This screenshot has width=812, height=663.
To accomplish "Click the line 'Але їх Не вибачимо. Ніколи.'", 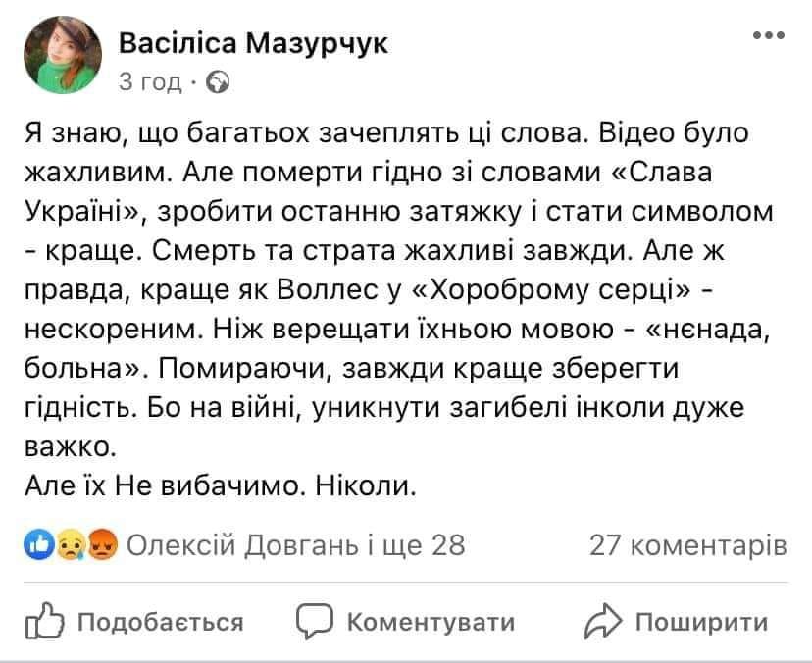I will pyautogui.click(x=221, y=485).
